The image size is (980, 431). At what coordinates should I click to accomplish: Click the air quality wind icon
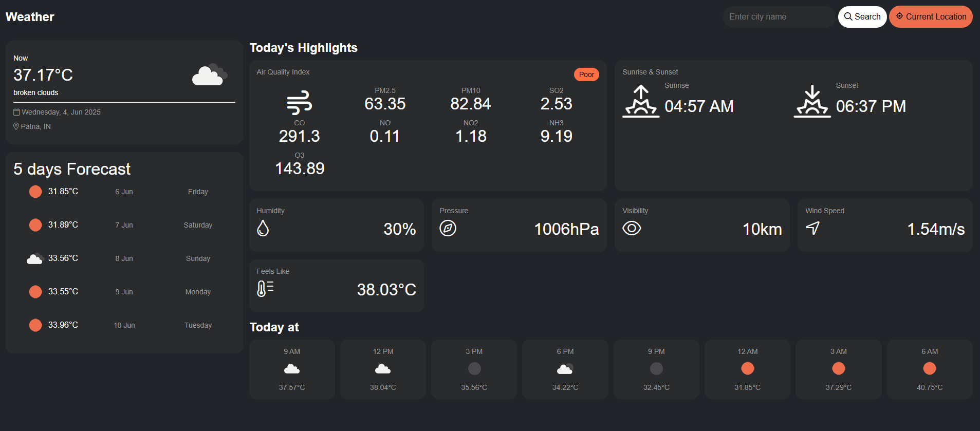point(299,103)
